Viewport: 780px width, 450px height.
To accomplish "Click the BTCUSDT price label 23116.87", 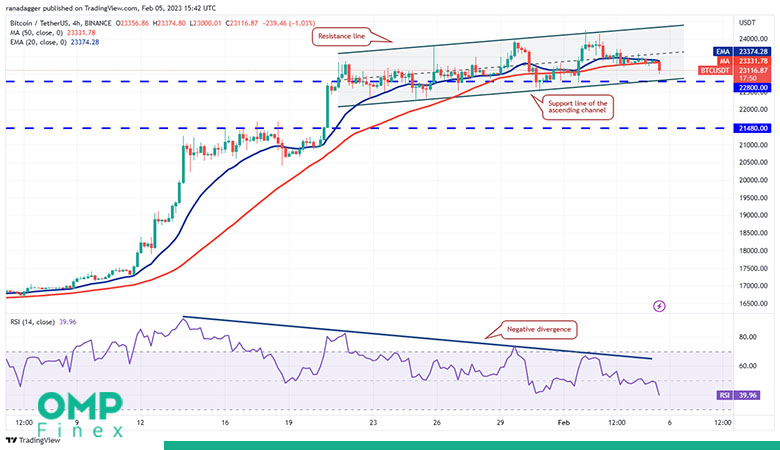I will pos(735,71).
